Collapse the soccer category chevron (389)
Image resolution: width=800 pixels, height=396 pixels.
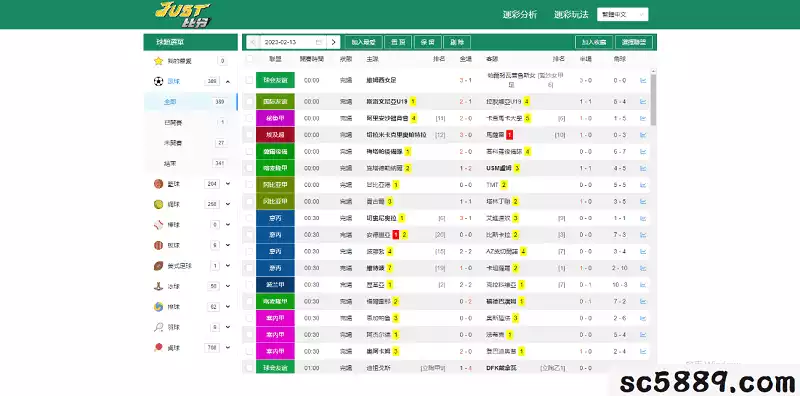point(228,82)
